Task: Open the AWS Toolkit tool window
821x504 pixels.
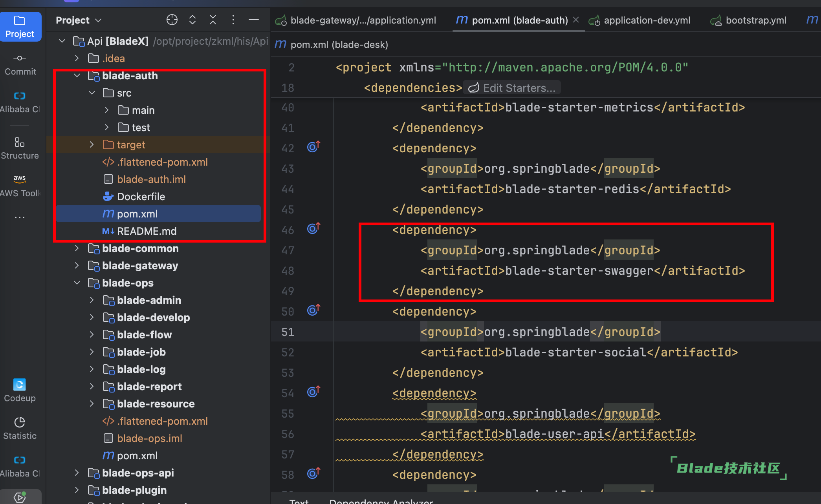Action: pyautogui.click(x=20, y=186)
